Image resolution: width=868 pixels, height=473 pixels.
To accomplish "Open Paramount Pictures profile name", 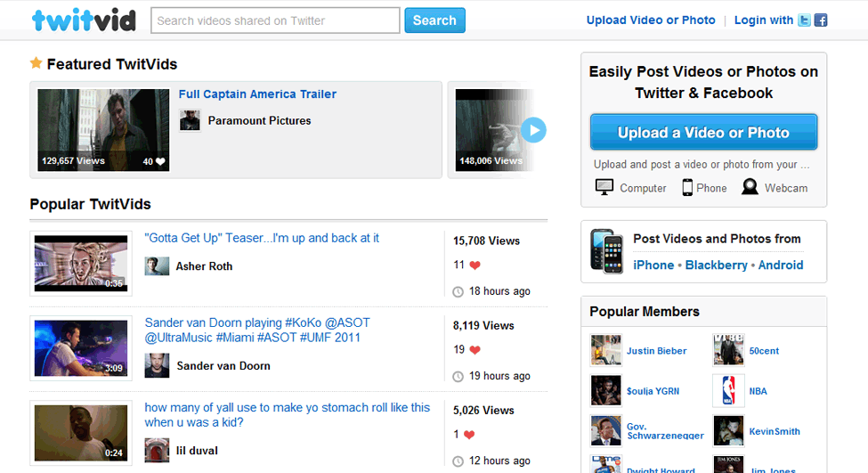I will coord(259,121).
